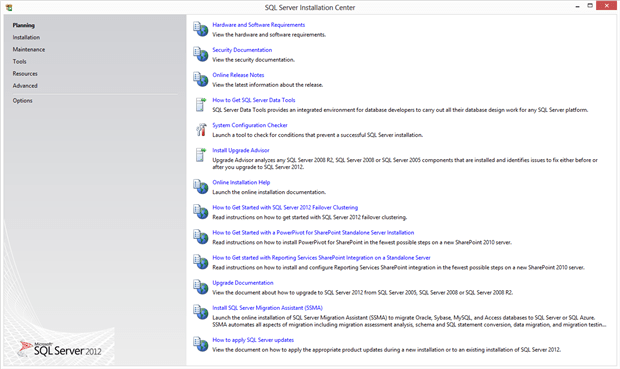Click the Online Installation Help globe icon
Image resolution: width=620 pixels, height=369 pixels.
tap(200, 187)
